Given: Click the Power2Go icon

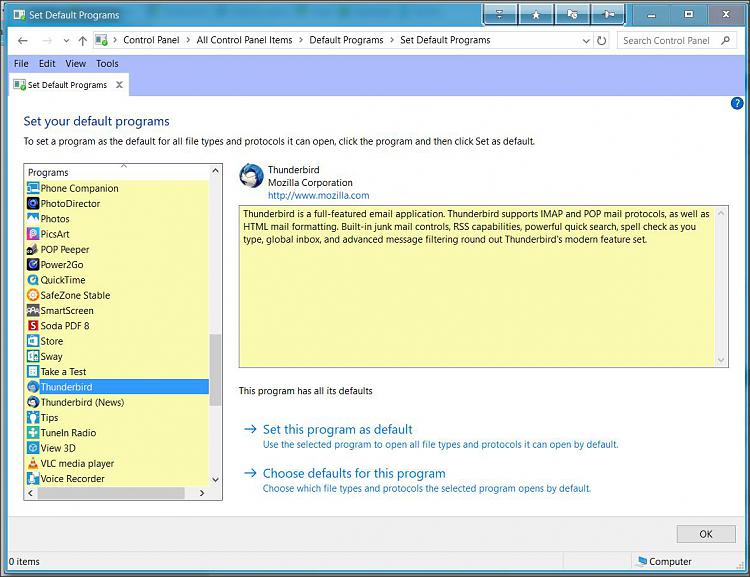Looking at the screenshot, I should (x=33, y=265).
